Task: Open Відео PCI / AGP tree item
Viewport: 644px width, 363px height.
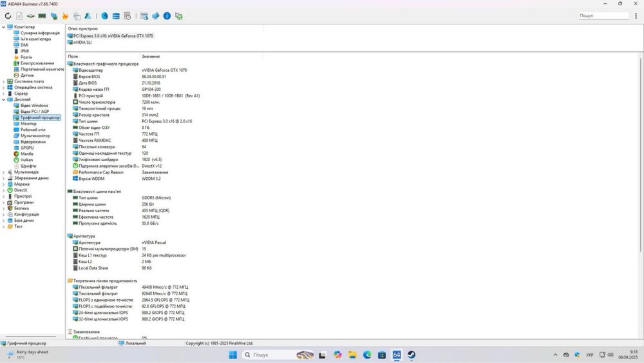Action: pyautogui.click(x=35, y=112)
